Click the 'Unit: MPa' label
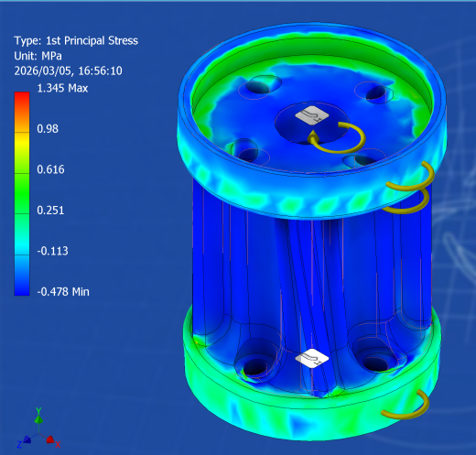This screenshot has width=476, height=455. click(38, 56)
